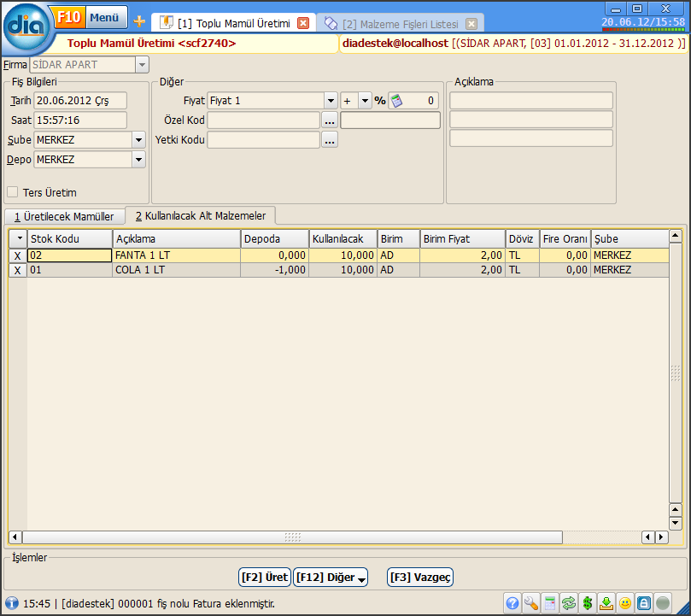The width and height of the screenshot is (691, 616).
Task: Open the plus sign operator dropdown
Action: [x=365, y=101]
